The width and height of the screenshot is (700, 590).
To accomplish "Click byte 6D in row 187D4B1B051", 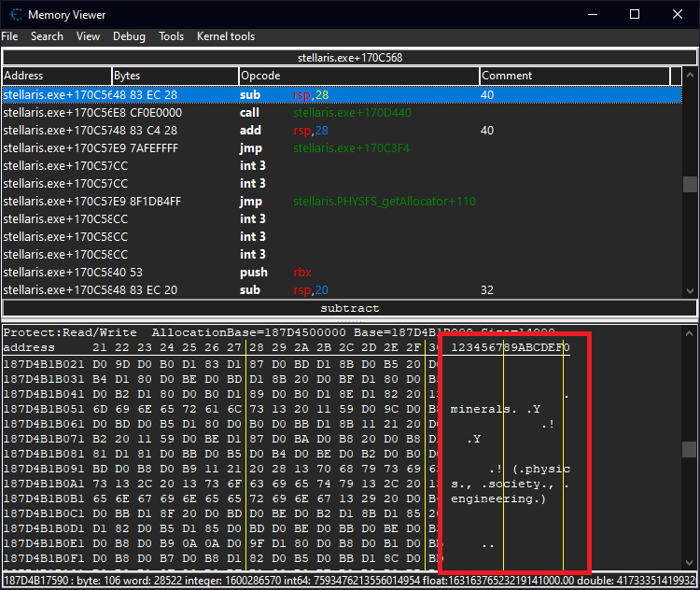I will (x=100, y=409).
